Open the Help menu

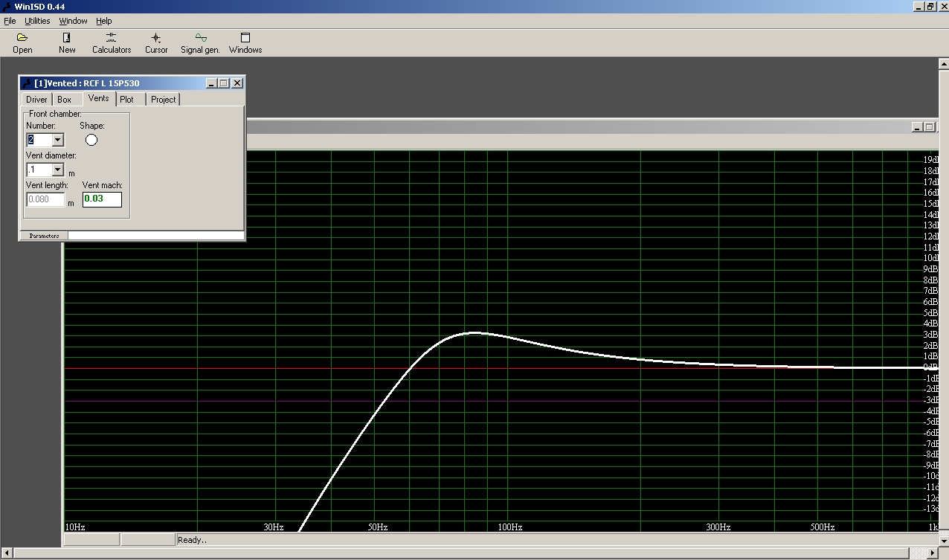104,21
